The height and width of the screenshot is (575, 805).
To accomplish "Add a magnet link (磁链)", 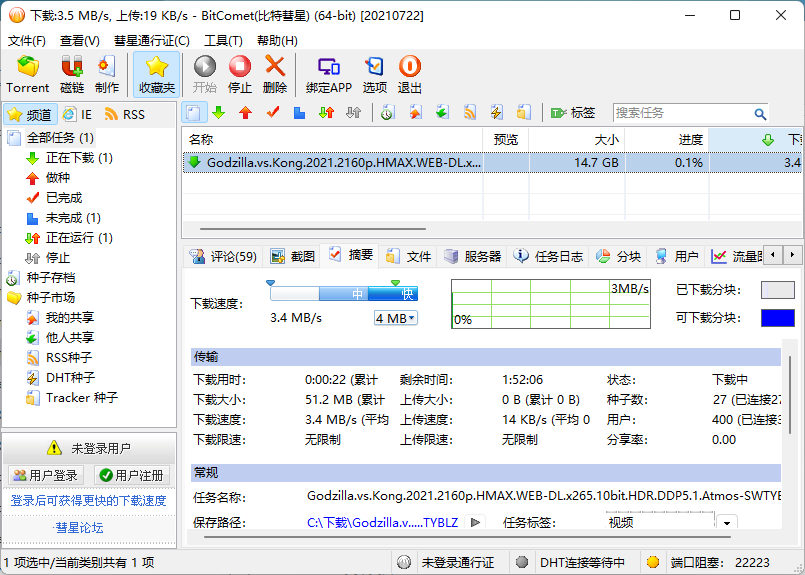I will [x=72, y=74].
